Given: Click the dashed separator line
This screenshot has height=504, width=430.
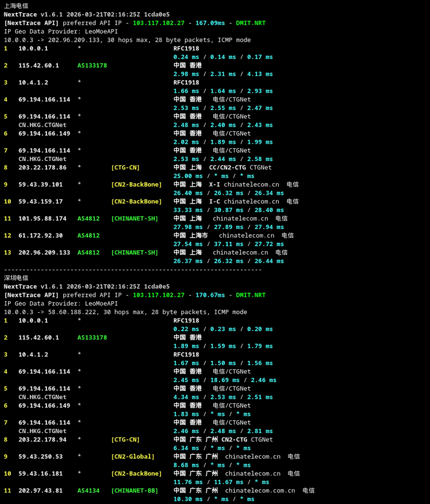Looking at the screenshot, I should 132,269.
